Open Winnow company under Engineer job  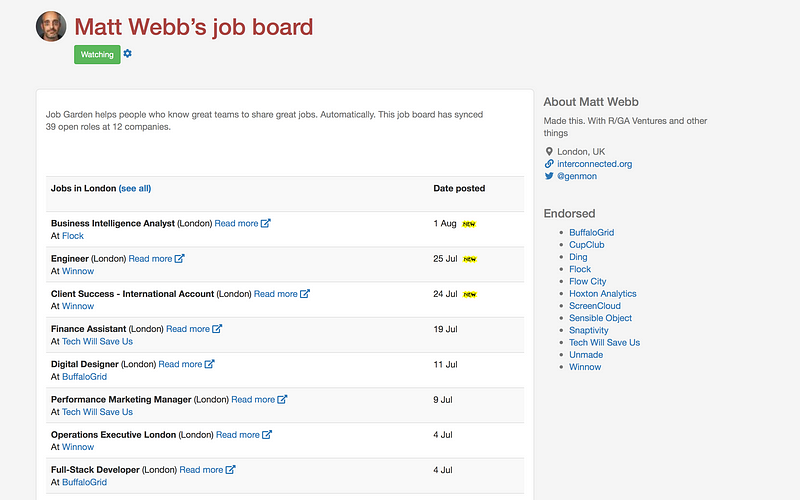pos(78,271)
